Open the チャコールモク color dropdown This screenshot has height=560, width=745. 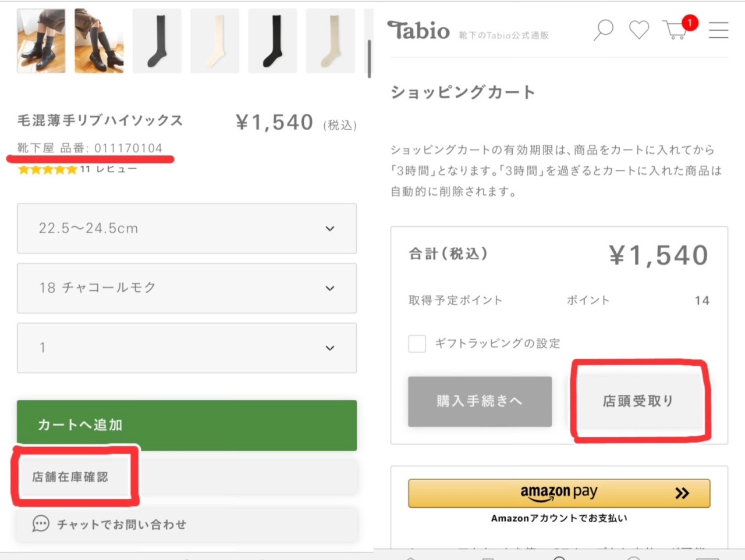point(186,288)
